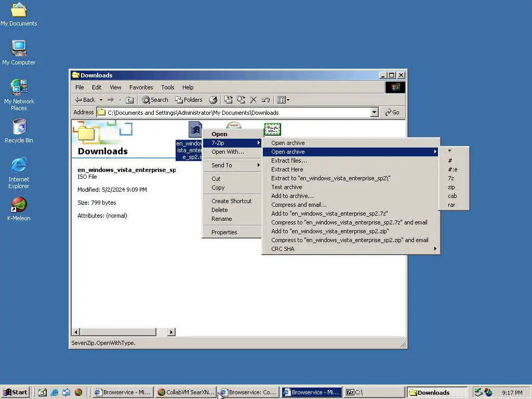This screenshot has height=399, width=532.
Task: Select the My Computer desktop icon
Action: point(19,53)
